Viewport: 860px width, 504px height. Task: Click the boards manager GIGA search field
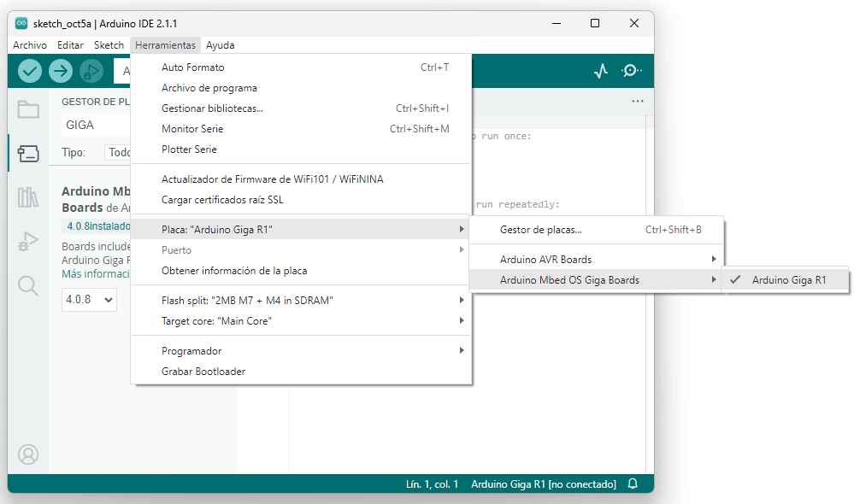pyautogui.click(x=94, y=125)
